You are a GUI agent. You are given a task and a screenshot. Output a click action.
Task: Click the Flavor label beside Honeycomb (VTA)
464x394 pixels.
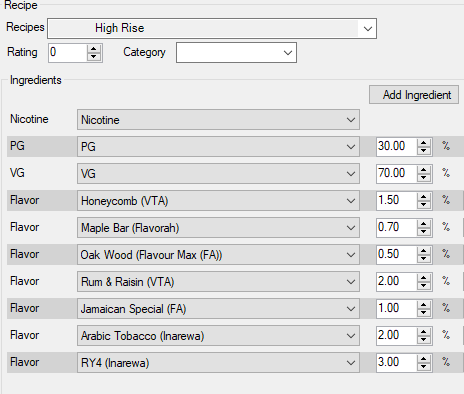coord(25,200)
